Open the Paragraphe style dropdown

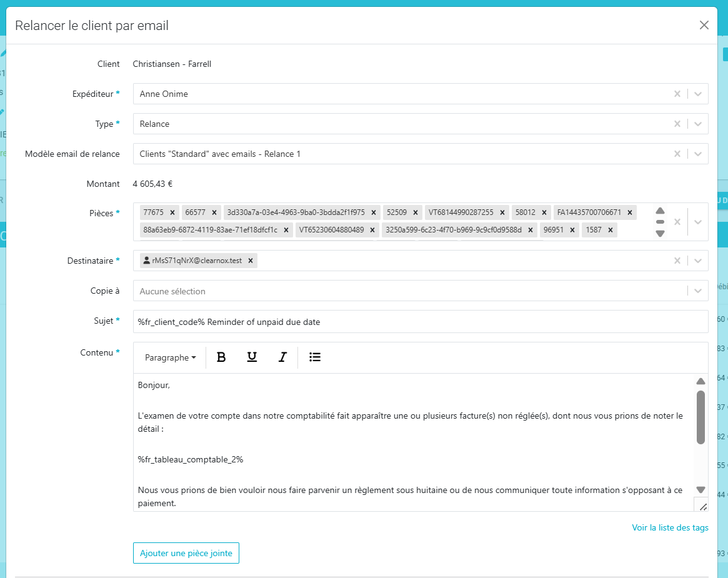pos(171,357)
